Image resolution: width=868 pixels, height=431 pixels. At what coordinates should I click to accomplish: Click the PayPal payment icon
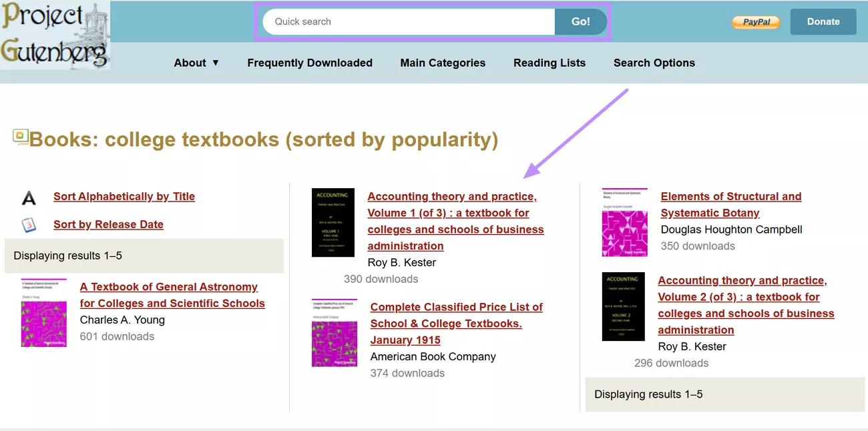[755, 21]
